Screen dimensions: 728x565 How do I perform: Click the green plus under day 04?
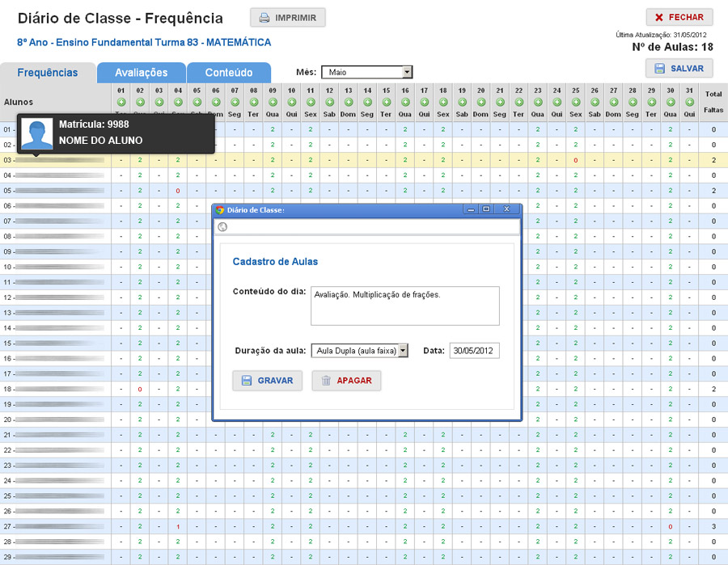point(178,102)
